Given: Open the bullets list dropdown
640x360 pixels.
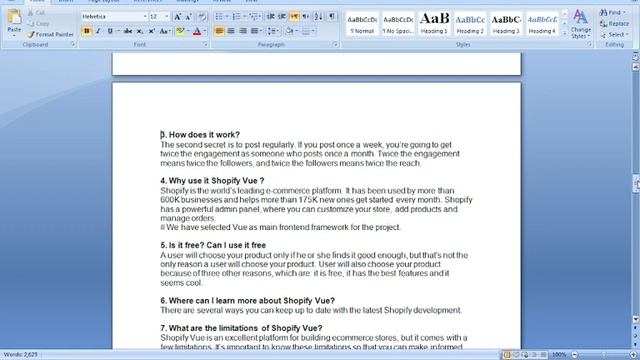Looking at the screenshot, I should point(227,17).
